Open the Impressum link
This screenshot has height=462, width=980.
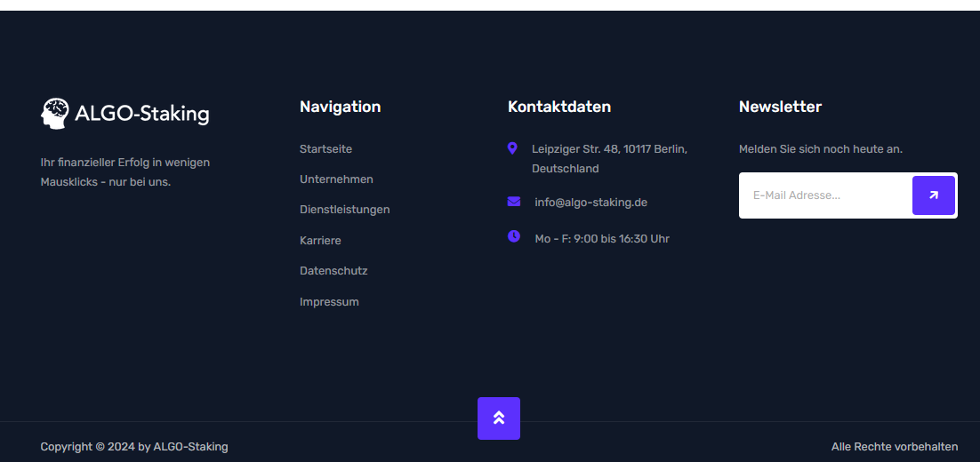329,301
